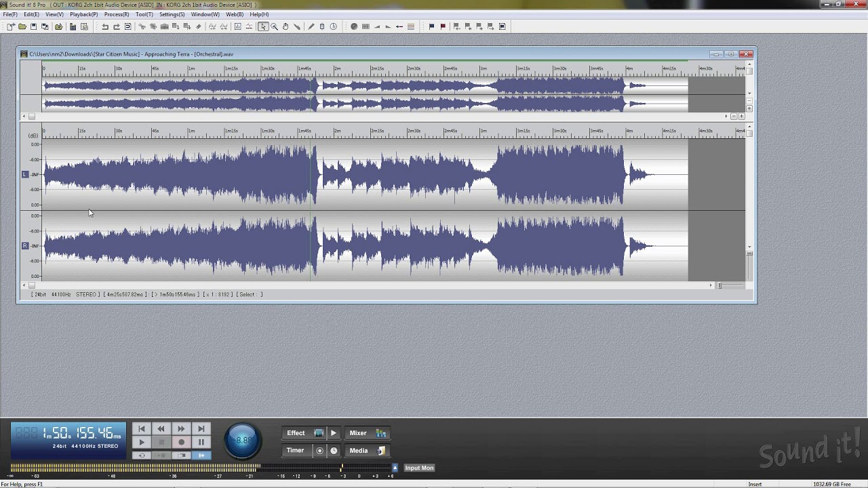Toggle the R channel selector
The height and width of the screenshot is (488, 868).
[x=25, y=245]
